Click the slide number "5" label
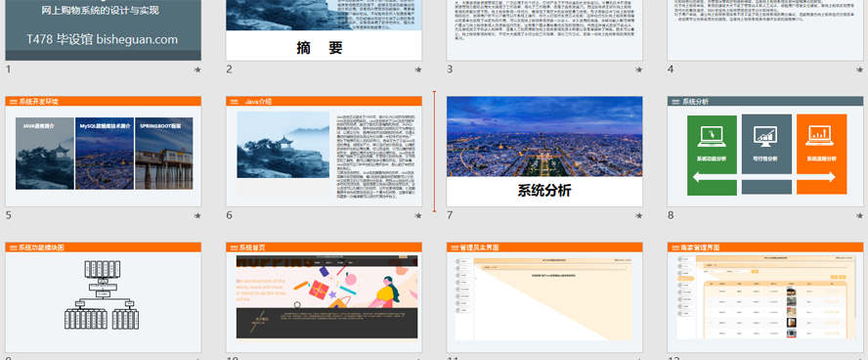Viewport: 868px width, 360px height. click(x=8, y=215)
